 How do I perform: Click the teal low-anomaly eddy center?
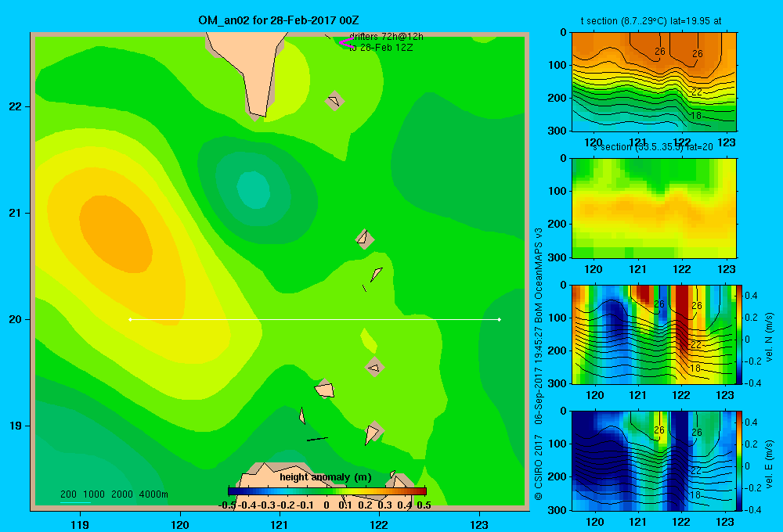[x=253, y=189]
